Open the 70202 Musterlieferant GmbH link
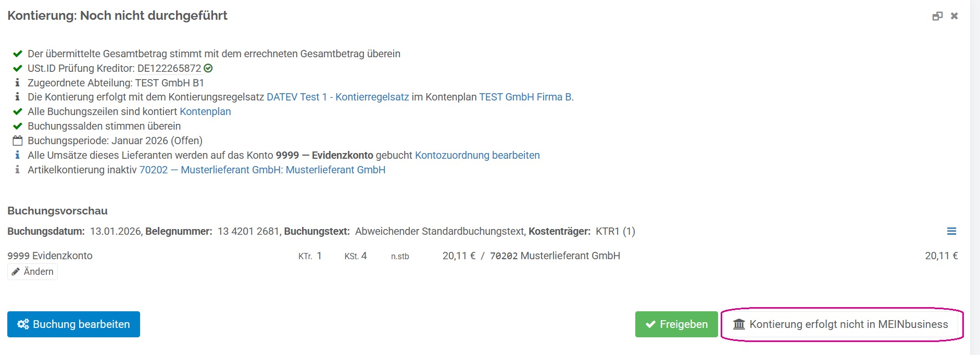 (x=262, y=170)
